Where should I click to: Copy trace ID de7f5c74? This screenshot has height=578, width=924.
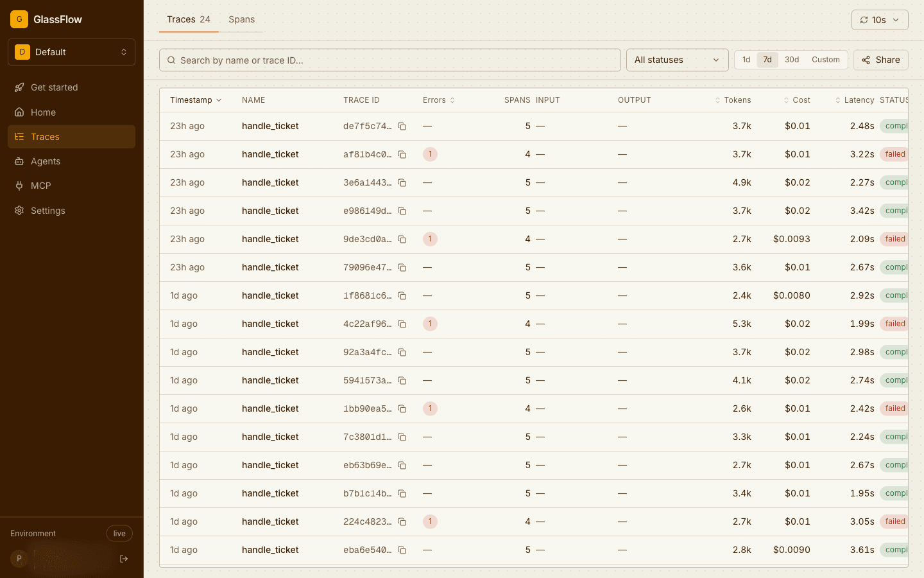coord(402,127)
